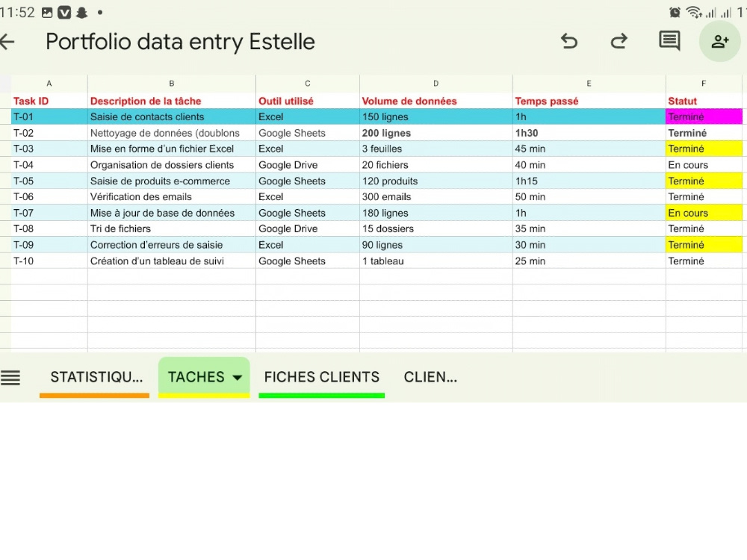The image size is (747, 560).
Task: Select the yellow Terminé cell of T-03
Action: point(704,149)
